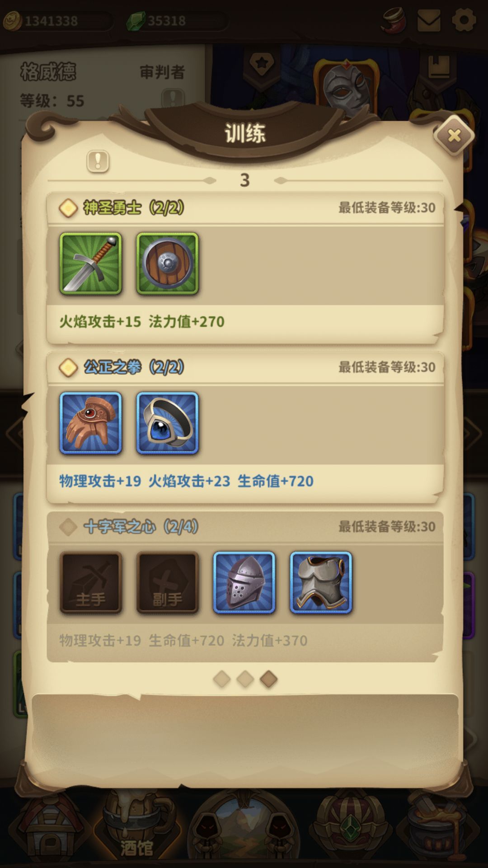Viewport: 488px width, 868px height.
Task: Open the settings gear icon
Action: click(464, 20)
